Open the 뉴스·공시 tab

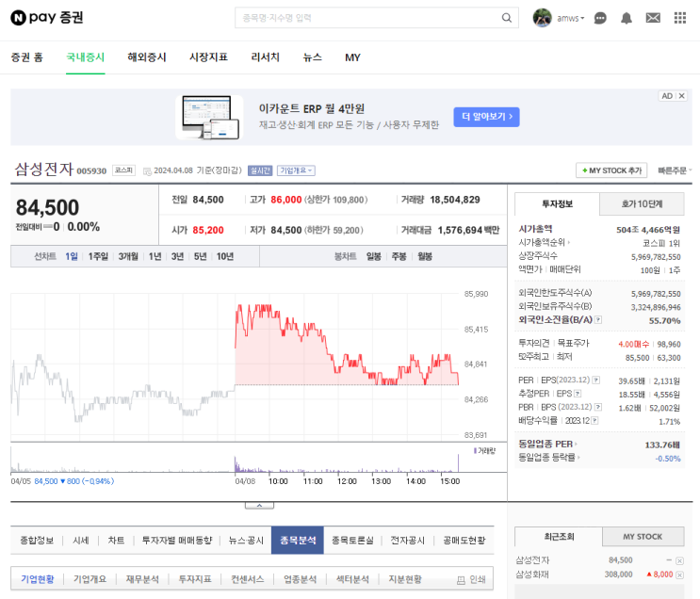246,541
